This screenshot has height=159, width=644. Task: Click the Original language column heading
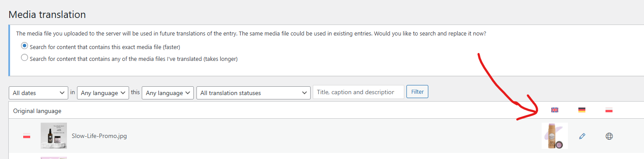[37, 111]
